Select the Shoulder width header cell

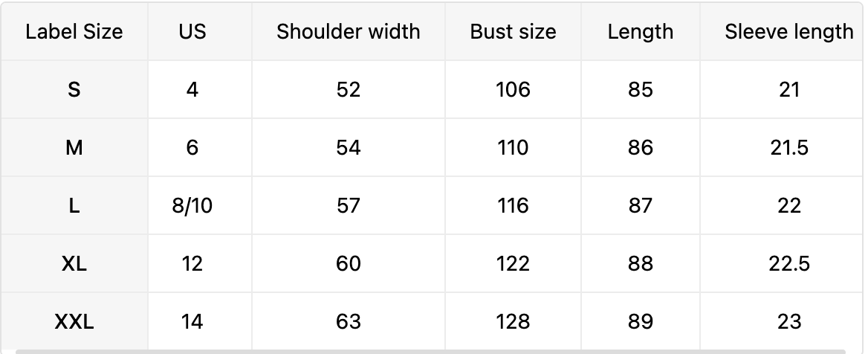click(x=348, y=32)
